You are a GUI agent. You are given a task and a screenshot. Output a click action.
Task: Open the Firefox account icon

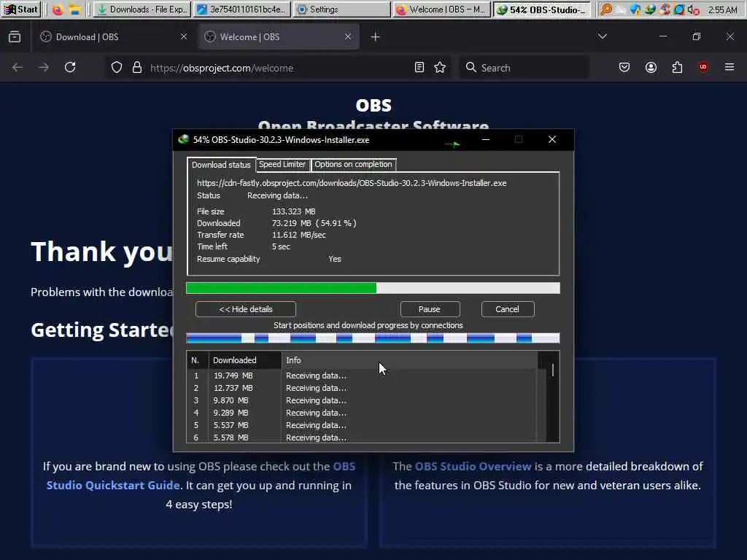point(651,68)
